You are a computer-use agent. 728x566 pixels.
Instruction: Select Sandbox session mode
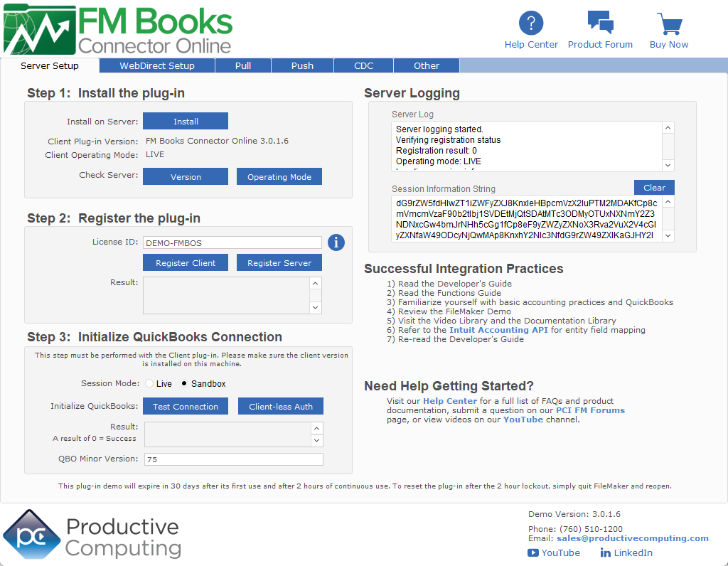pyautogui.click(x=185, y=383)
